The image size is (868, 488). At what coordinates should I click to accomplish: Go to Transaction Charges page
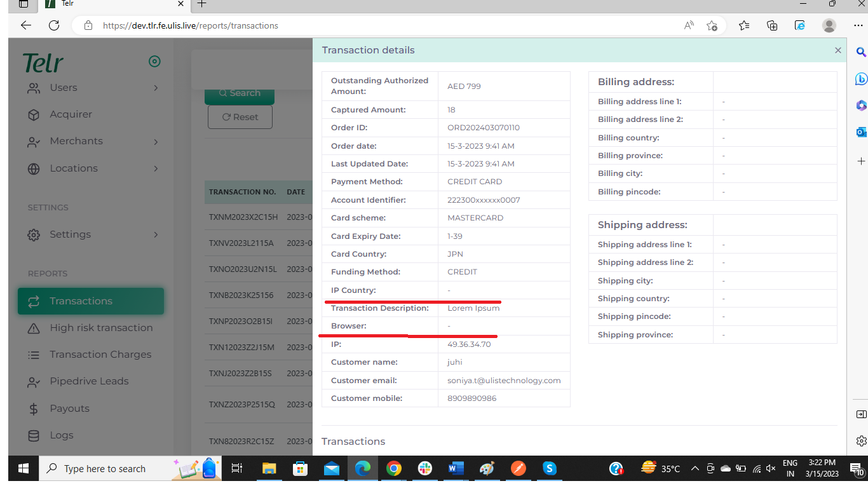[x=100, y=355]
